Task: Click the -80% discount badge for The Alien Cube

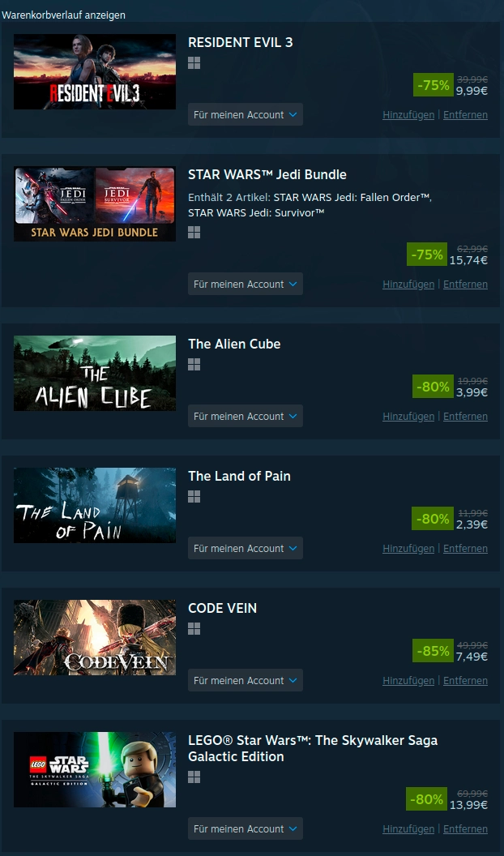Action: pos(433,387)
